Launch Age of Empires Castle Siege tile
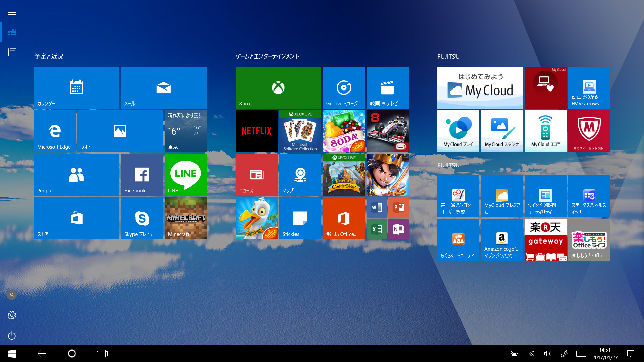644x362 pixels. [344, 175]
